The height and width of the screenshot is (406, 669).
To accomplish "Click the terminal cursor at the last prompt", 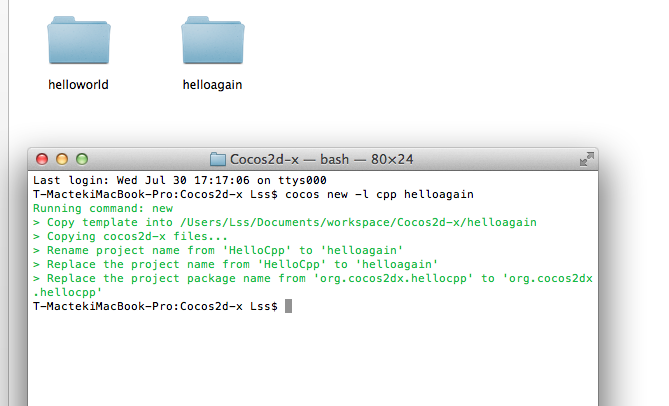I will (x=288, y=306).
